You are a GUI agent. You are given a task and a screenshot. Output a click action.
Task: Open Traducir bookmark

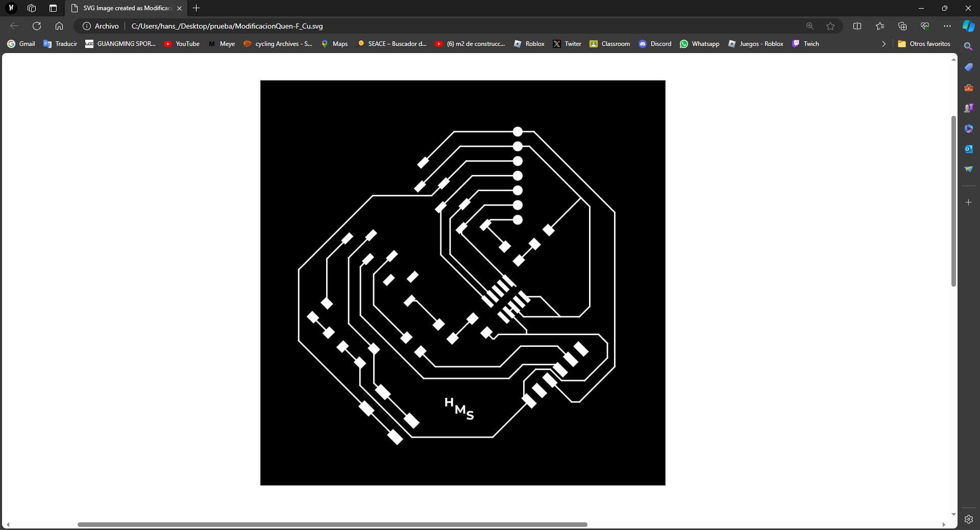[x=60, y=44]
